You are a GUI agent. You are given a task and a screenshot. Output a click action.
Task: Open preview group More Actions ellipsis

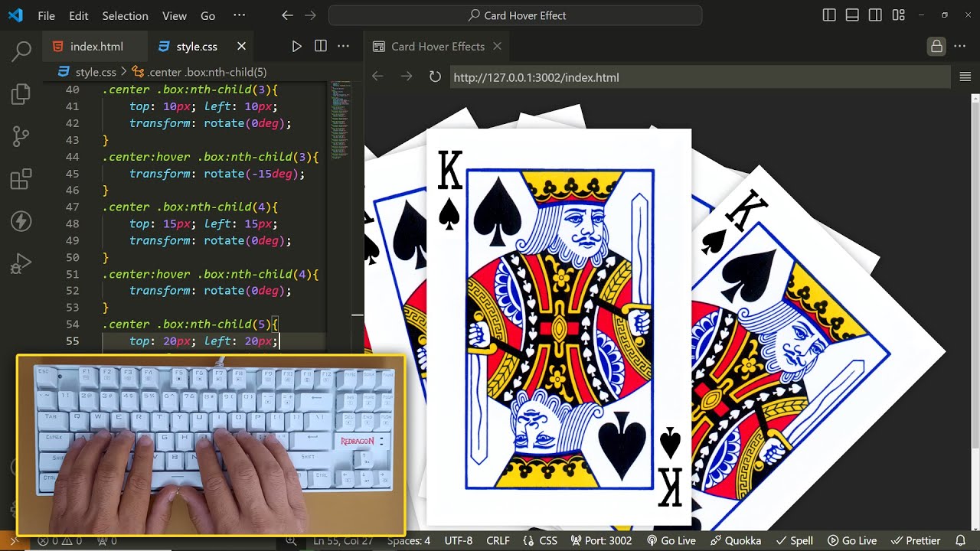pos(961,47)
